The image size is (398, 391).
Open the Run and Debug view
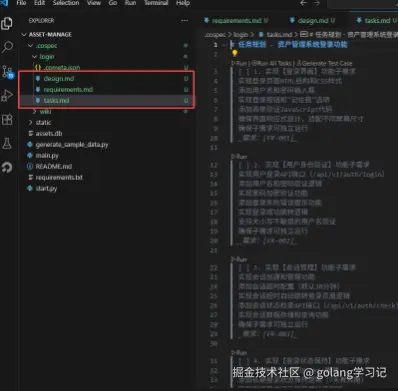(7, 96)
